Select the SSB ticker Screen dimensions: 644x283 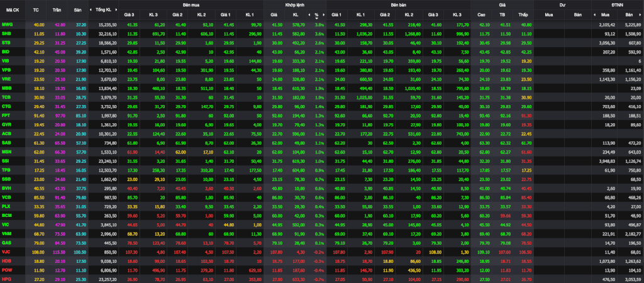pos(6,179)
